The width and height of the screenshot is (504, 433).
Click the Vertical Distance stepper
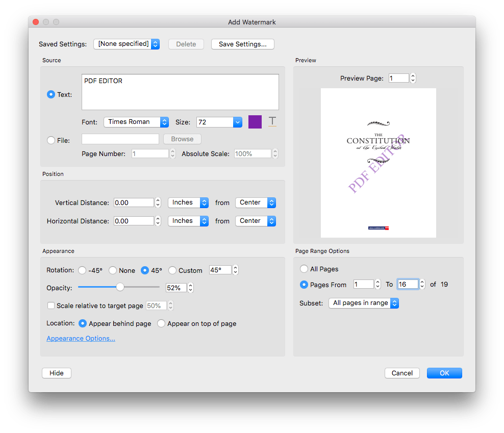pyautogui.click(x=158, y=202)
